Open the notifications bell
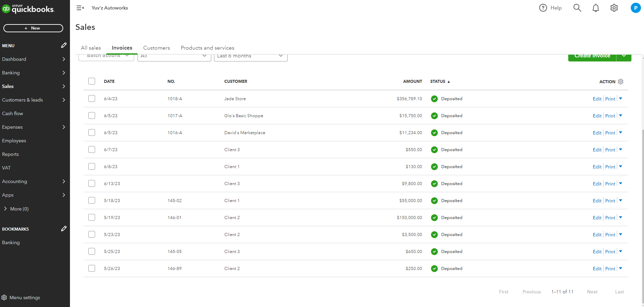This screenshot has height=307, width=644. pos(595,8)
